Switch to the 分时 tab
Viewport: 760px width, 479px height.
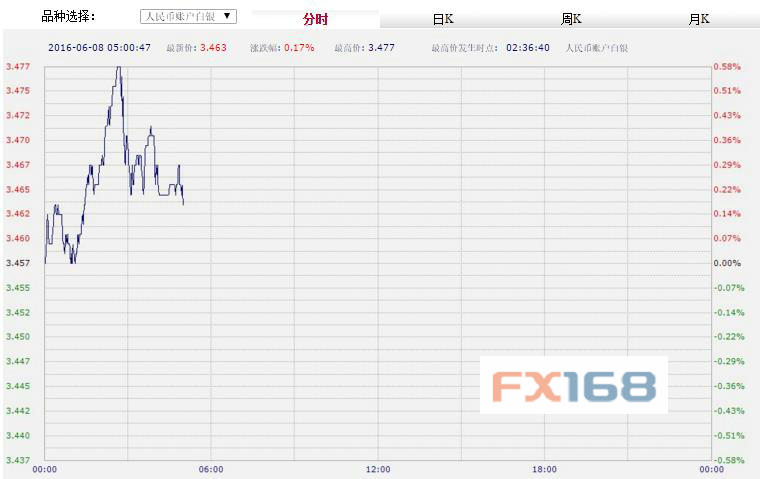[x=315, y=19]
